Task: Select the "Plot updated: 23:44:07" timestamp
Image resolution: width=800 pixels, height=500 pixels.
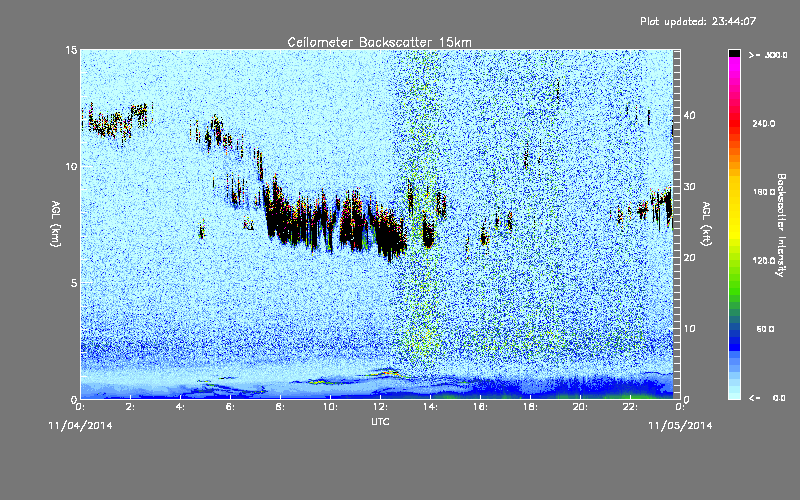Action: (x=698, y=21)
